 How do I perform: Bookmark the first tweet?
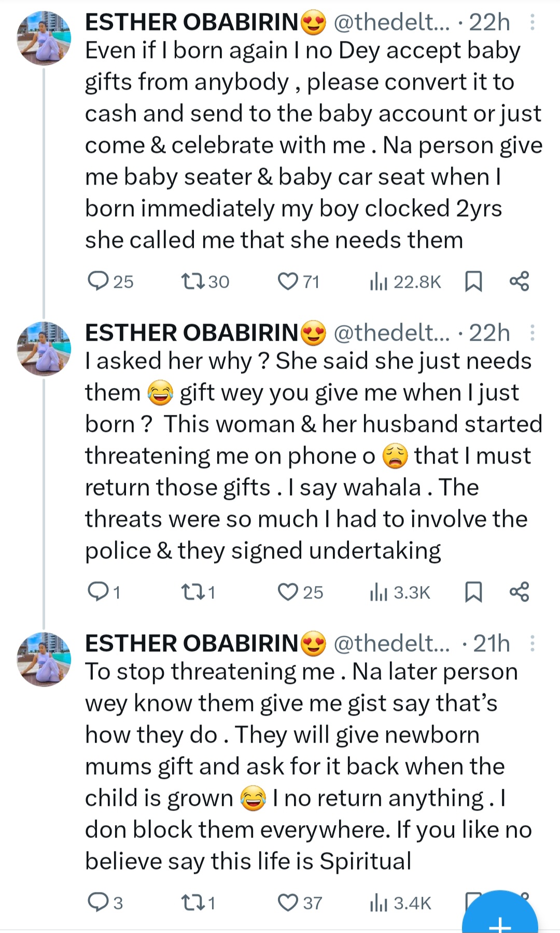click(473, 281)
